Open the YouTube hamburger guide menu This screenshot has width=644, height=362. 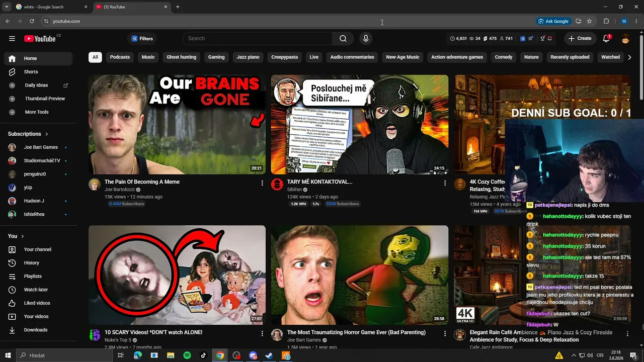pyautogui.click(x=12, y=39)
